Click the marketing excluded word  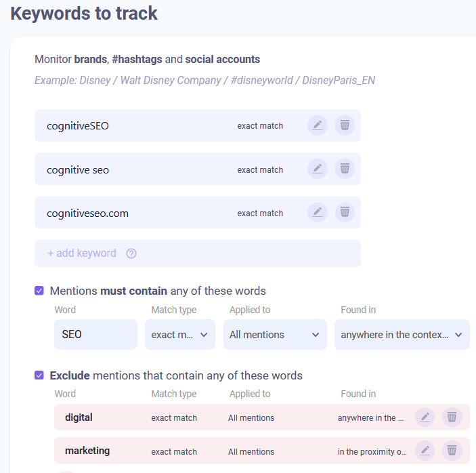(x=87, y=451)
